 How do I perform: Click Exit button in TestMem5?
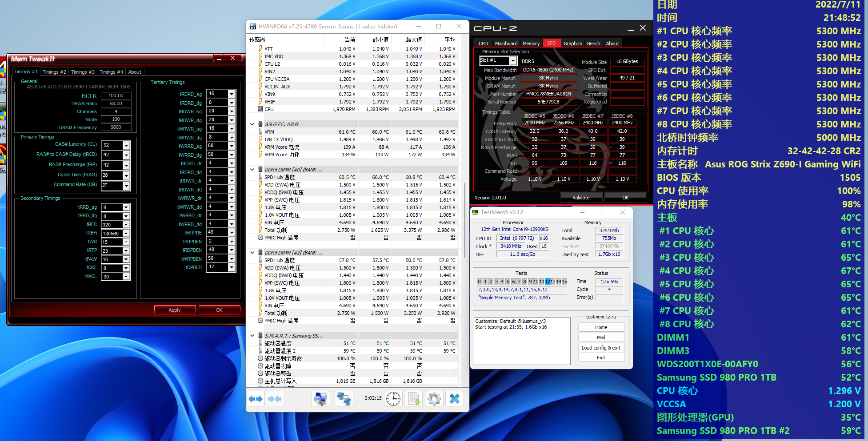(x=601, y=358)
